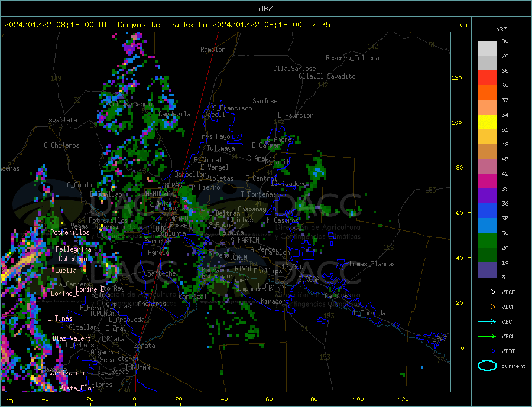The image size is (532, 407).
Task: Click the Vista_Flor label
Action: click(77, 388)
